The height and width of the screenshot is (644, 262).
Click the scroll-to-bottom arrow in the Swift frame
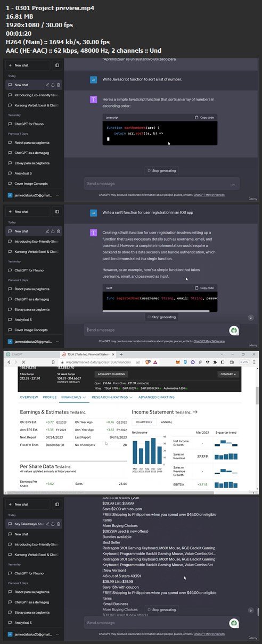[250, 317]
